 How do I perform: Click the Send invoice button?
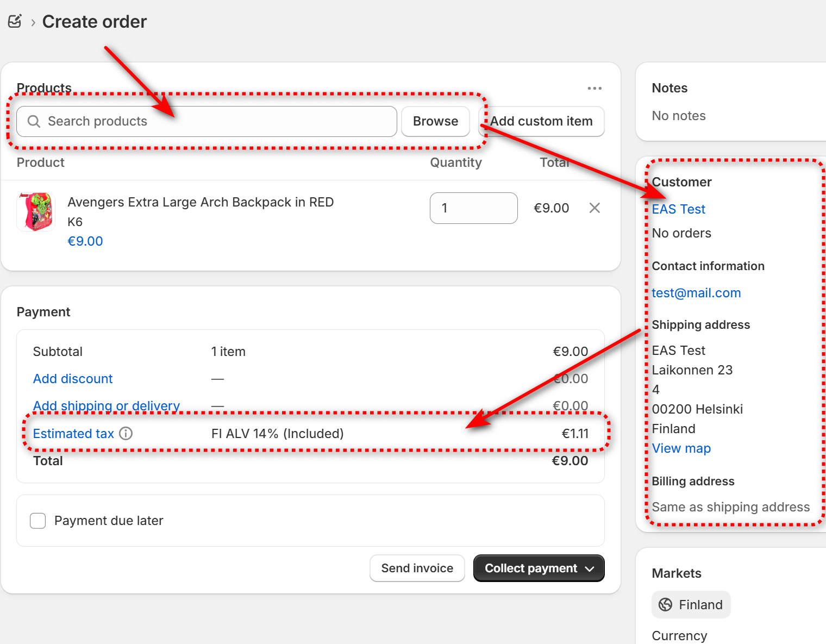[x=417, y=568]
